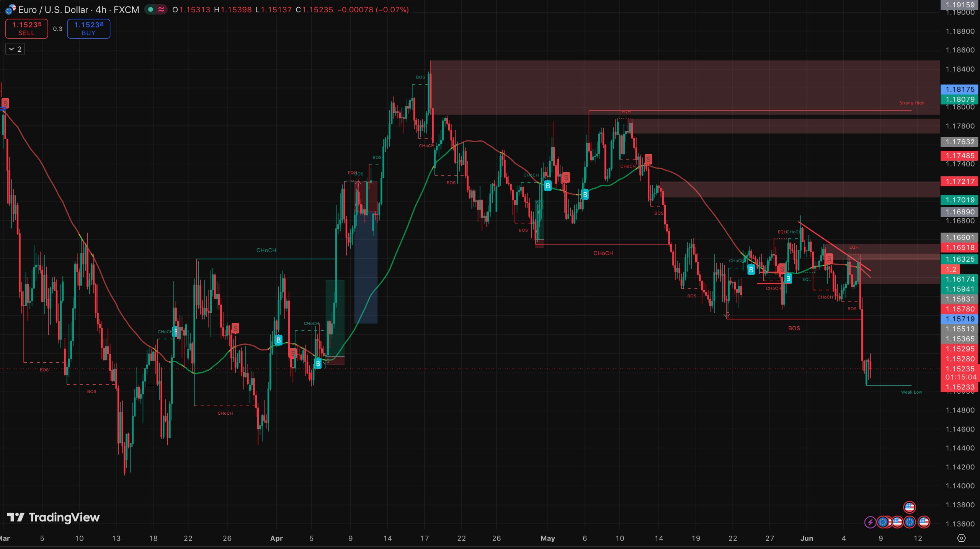Click the gray 1.16890 price tag
The width and height of the screenshot is (980, 549).
tap(960, 212)
